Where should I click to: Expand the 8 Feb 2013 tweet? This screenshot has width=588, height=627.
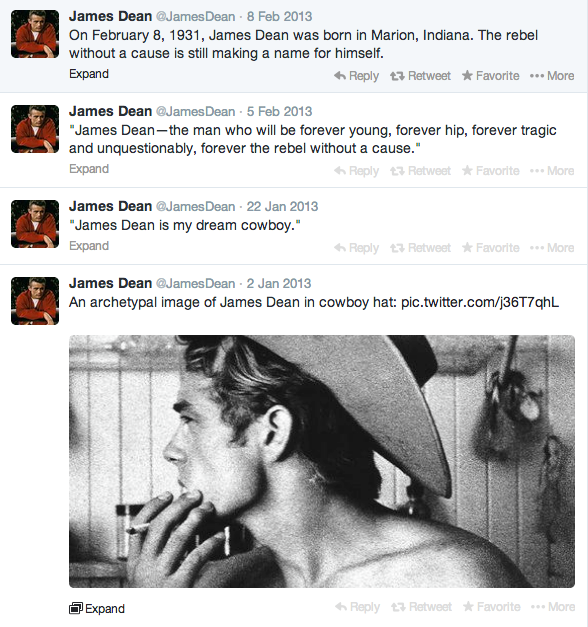tap(89, 74)
